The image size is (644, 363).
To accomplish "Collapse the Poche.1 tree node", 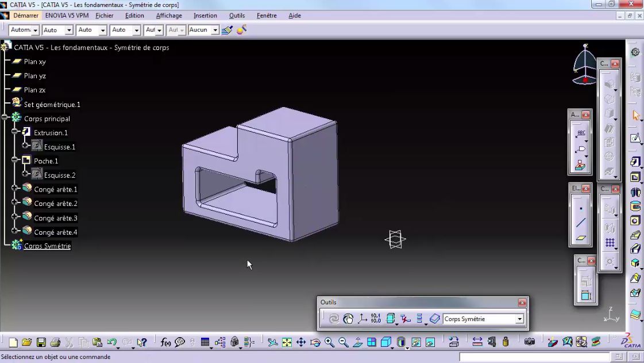I will coord(15,159).
